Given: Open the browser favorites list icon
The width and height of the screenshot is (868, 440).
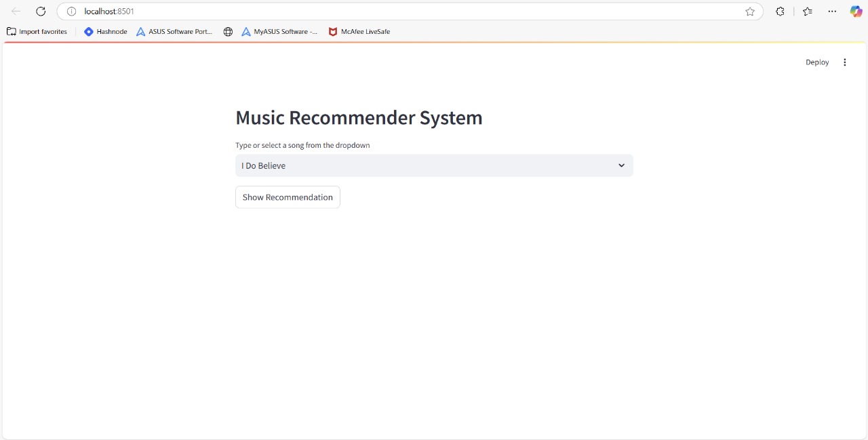Looking at the screenshot, I should click(x=807, y=12).
